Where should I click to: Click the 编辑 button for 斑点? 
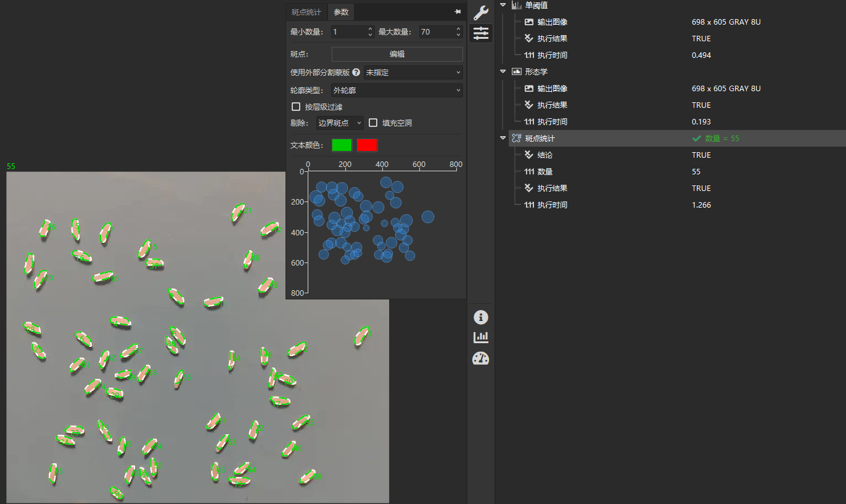click(x=397, y=54)
